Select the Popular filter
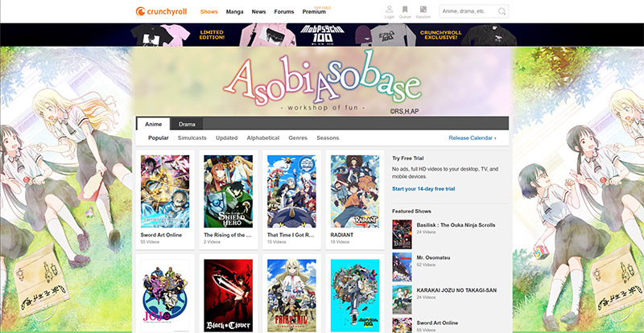 [159, 138]
